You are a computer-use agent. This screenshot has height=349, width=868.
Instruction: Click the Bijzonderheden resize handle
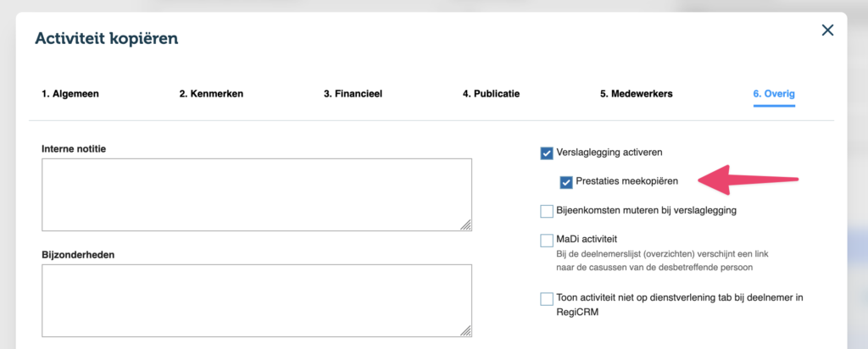(x=466, y=331)
